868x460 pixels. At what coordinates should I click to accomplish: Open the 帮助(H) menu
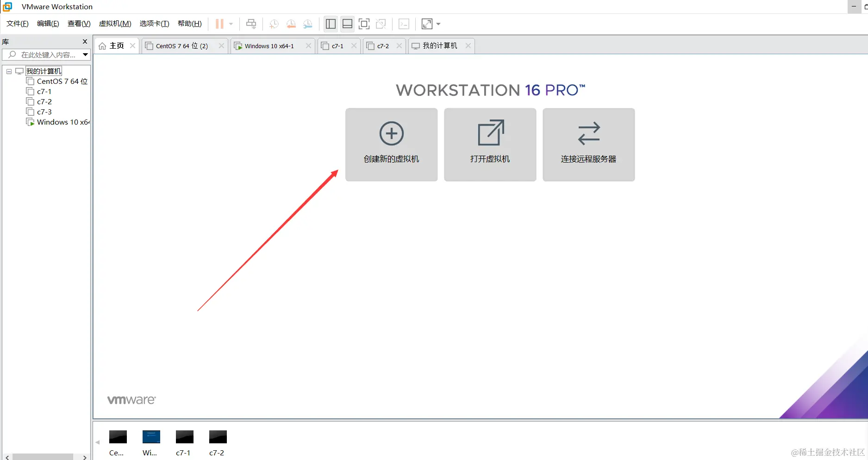click(x=190, y=24)
